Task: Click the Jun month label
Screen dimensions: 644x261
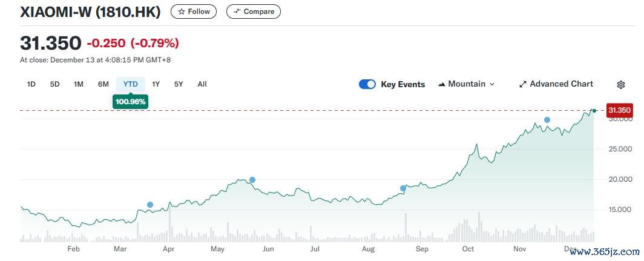Action: [x=268, y=249]
